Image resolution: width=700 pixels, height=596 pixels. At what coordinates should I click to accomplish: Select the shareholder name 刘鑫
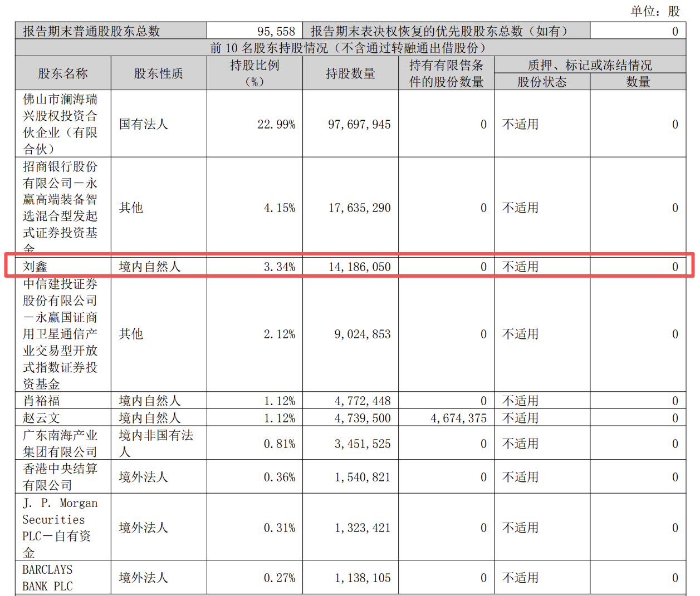[35, 267]
